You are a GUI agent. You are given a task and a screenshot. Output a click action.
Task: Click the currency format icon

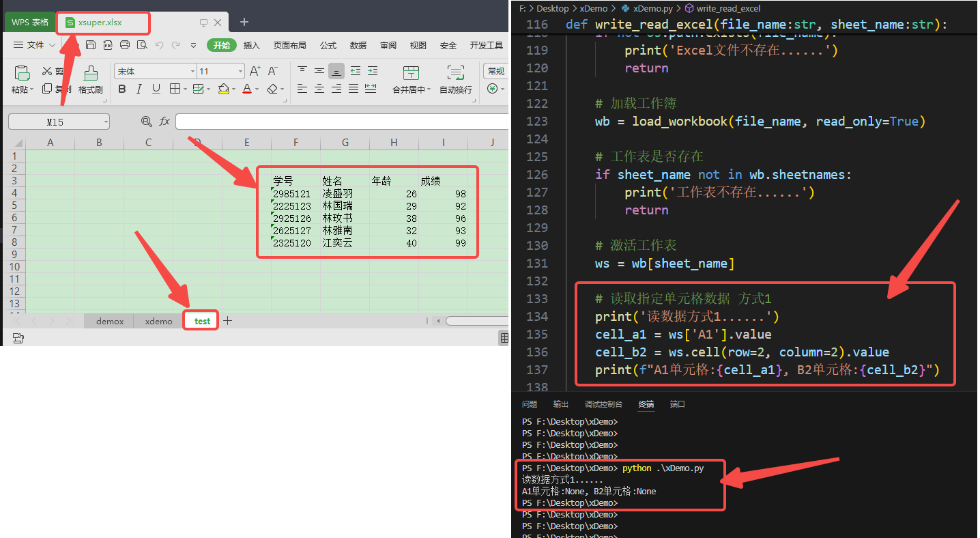pyautogui.click(x=492, y=89)
